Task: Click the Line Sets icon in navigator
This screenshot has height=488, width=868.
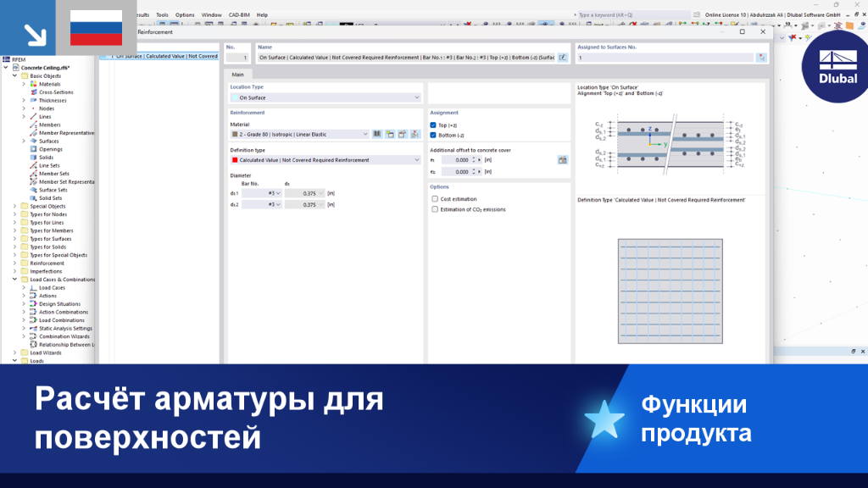Action: pyautogui.click(x=33, y=165)
